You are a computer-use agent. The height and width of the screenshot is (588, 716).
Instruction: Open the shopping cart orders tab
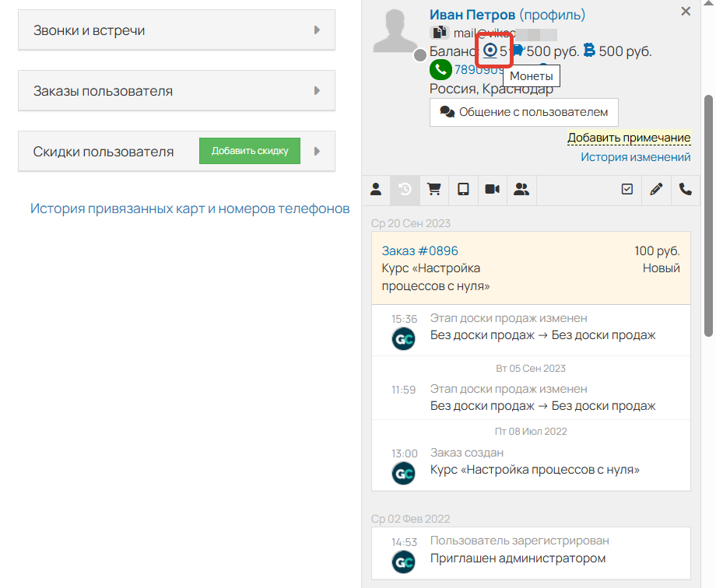pos(433,189)
